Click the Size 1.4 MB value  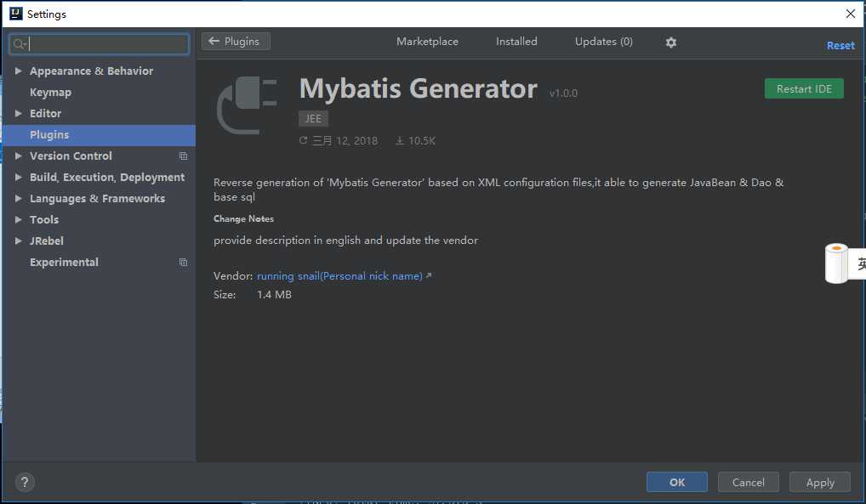(274, 295)
